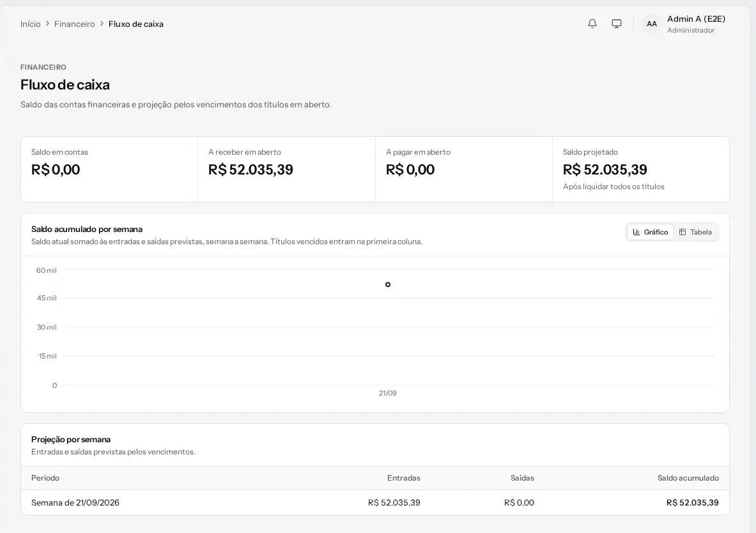Click the Semana de 21/09/2026 row
This screenshot has width=756, height=533.
(x=374, y=502)
